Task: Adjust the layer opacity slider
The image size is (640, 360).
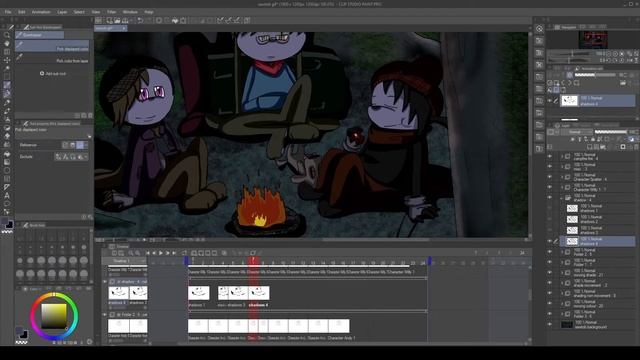Action: click(611, 132)
